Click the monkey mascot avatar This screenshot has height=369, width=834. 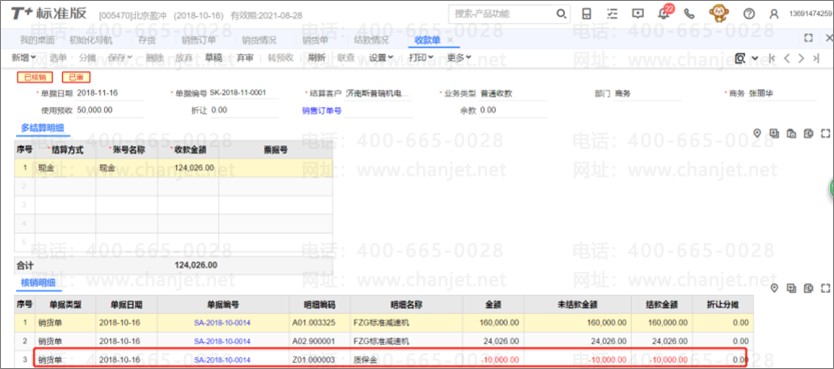[719, 13]
